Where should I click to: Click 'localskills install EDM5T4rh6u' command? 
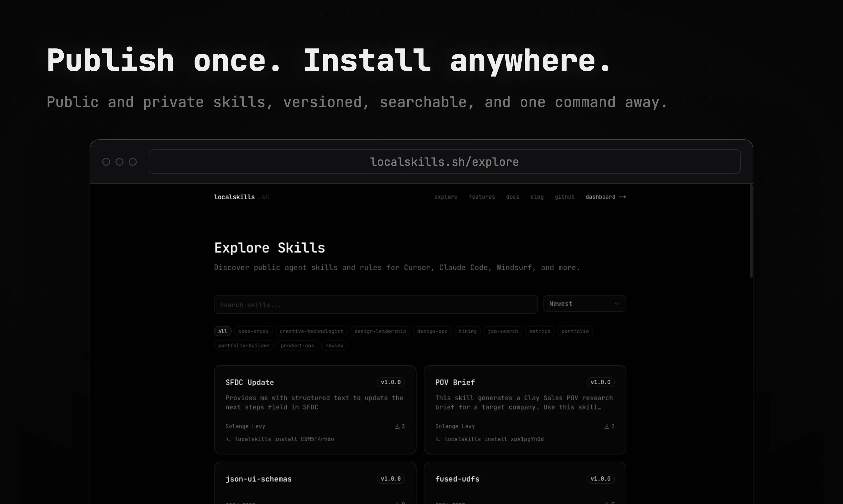click(x=284, y=439)
